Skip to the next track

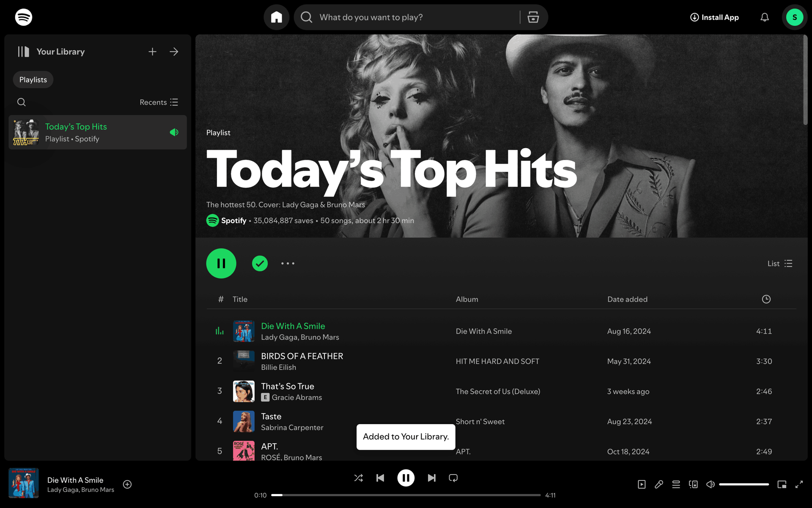tap(431, 478)
